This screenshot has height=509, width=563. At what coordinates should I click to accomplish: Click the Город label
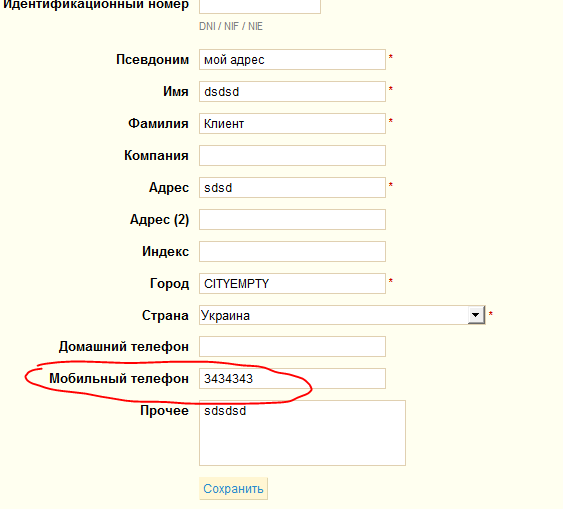[x=169, y=284]
